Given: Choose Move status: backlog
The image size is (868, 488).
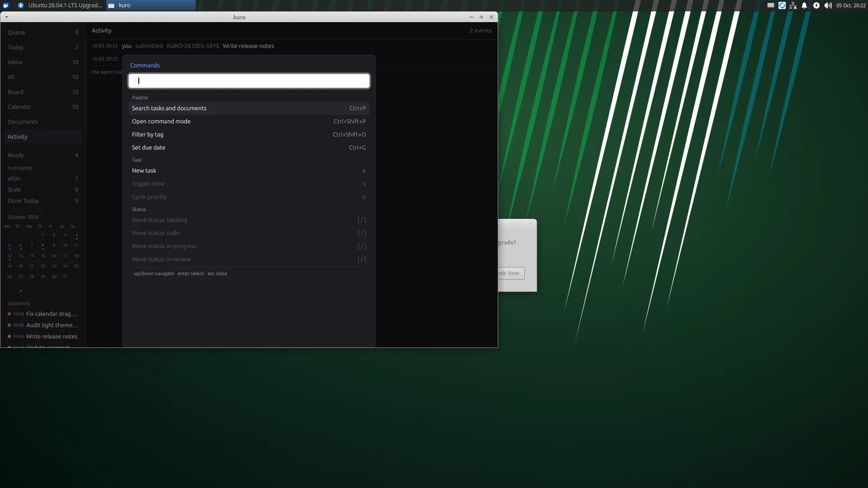Looking at the screenshot, I should pyautogui.click(x=249, y=220).
